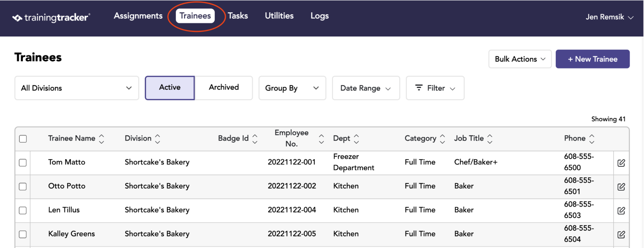Click the Chef/Baker+ job title

[476, 162]
